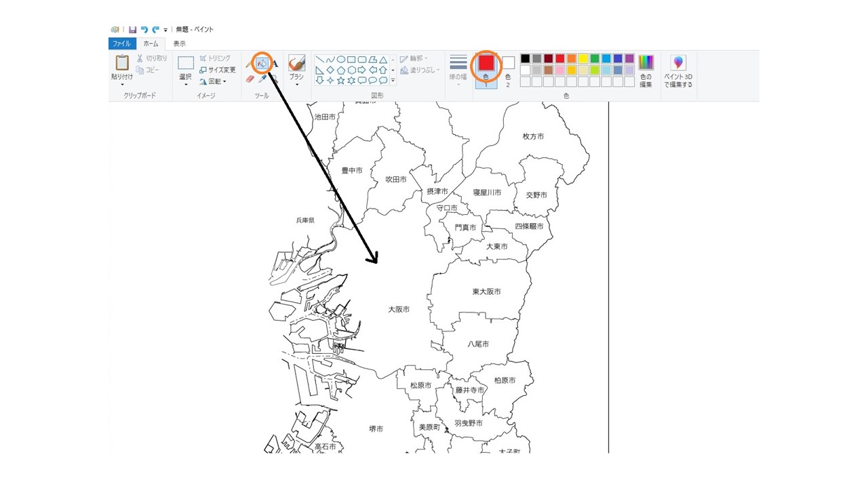Click 大阪市 label on the map
The height and width of the screenshot is (488, 868).
(399, 309)
